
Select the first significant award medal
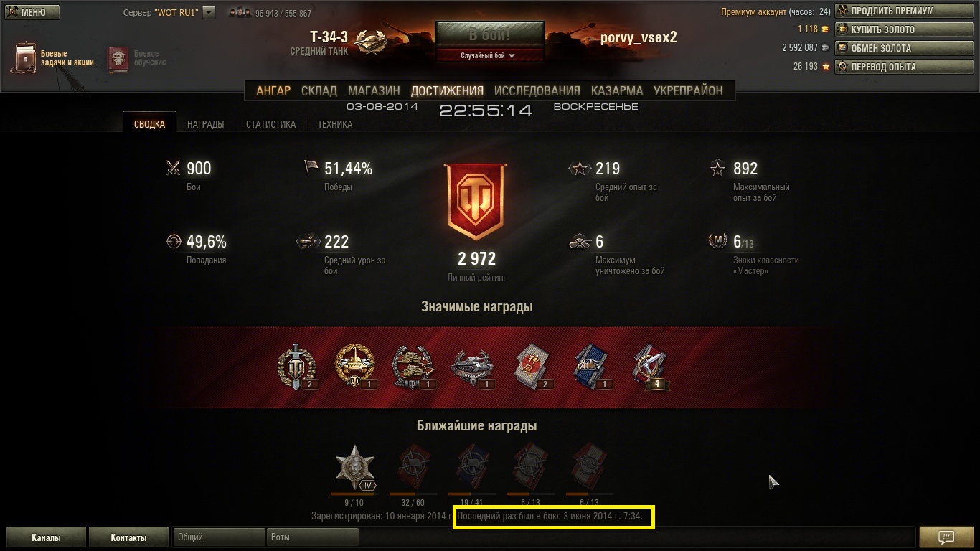click(x=296, y=367)
